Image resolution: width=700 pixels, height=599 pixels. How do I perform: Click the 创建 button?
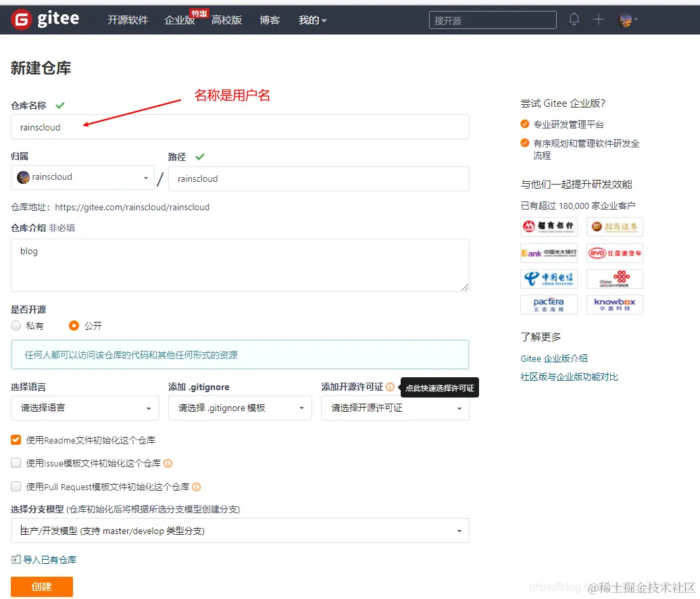(41, 587)
